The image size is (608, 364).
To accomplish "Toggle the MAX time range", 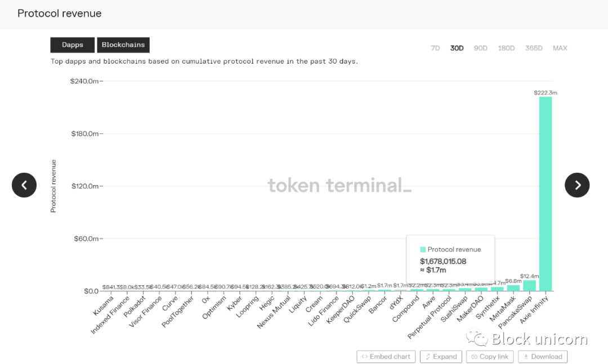I will click(x=560, y=48).
